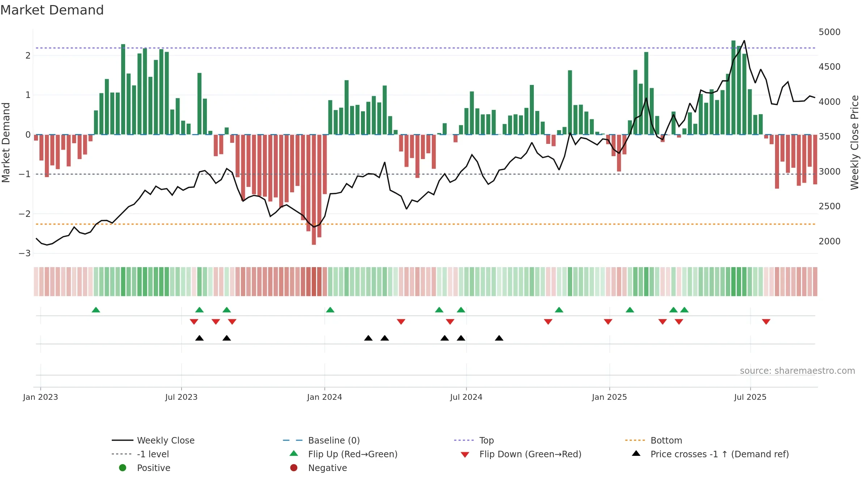Screen dimensions: 868x488
Task: Click the Top legend entry
Action: click(x=474, y=440)
